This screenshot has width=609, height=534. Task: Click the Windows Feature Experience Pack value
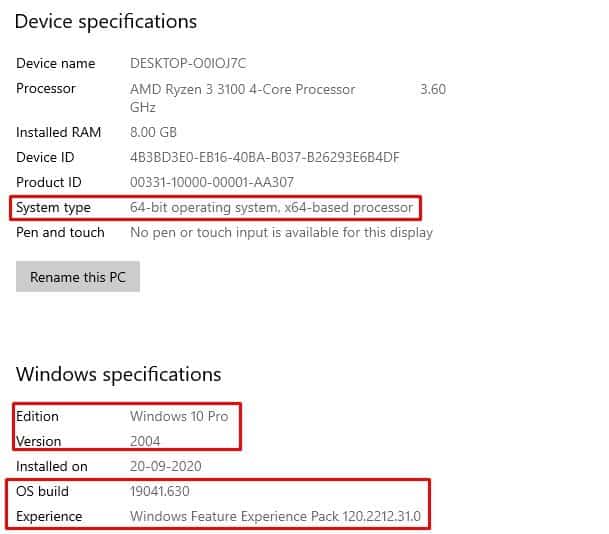click(275, 516)
